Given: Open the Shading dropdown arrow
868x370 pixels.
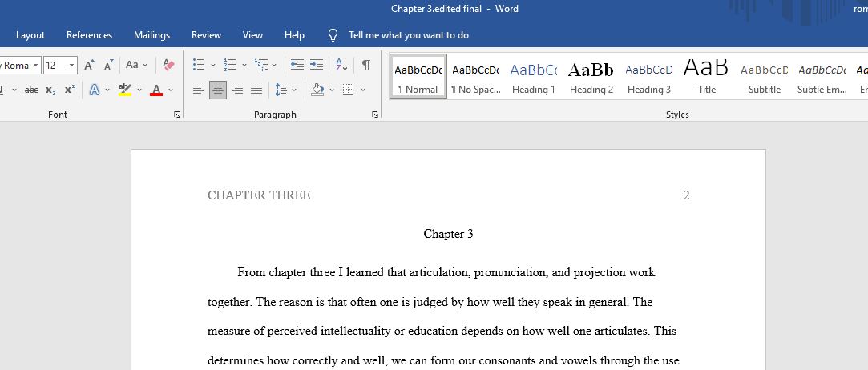Looking at the screenshot, I should (x=332, y=90).
